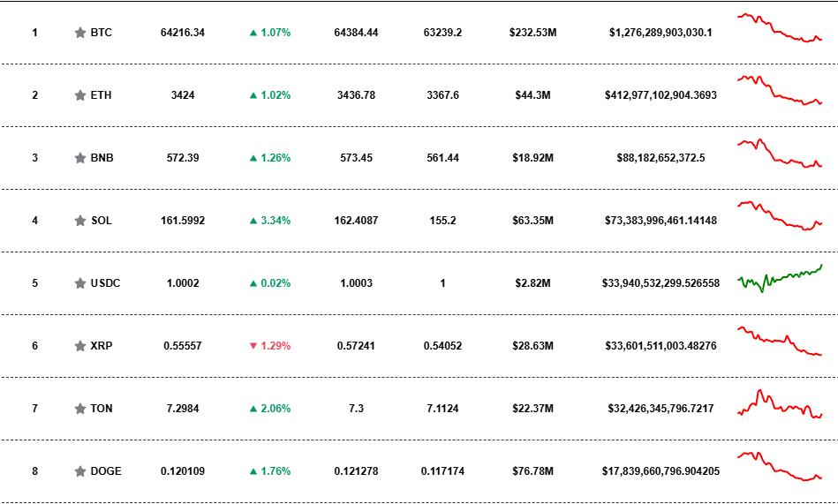Toggle the ETH favorite star
This screenshot has width=838, height=504.
point(80,95)
